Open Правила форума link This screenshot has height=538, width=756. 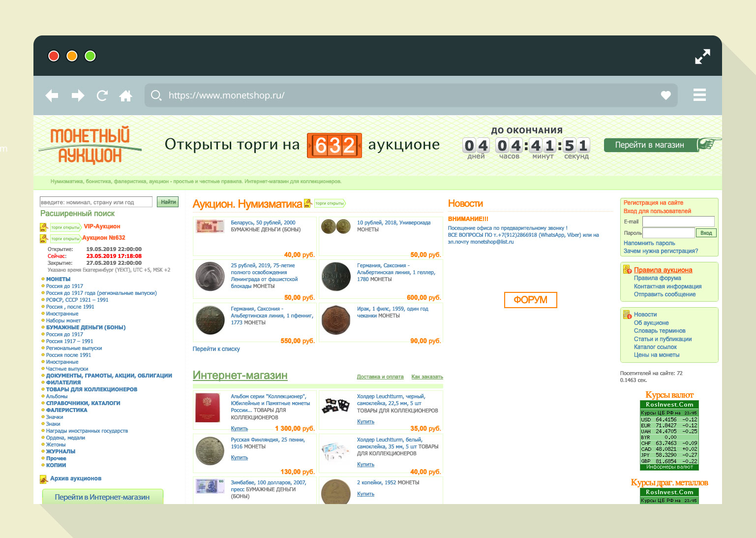tap(657, 278)
